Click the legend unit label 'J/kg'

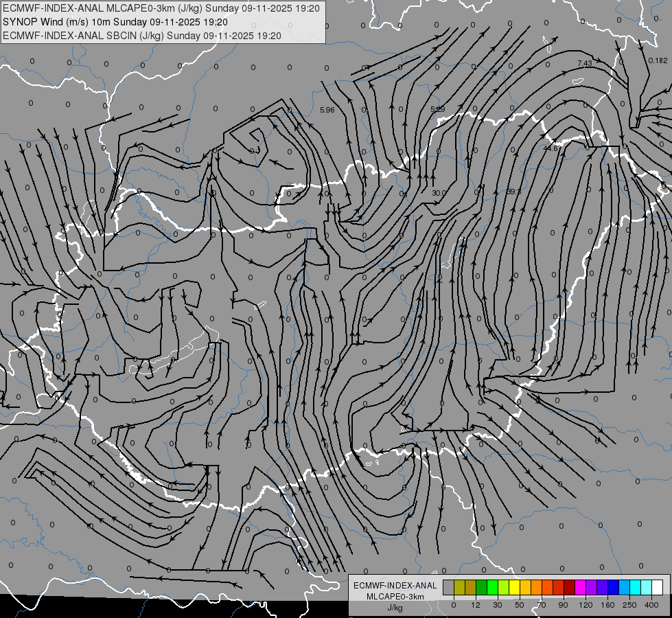[x=395, y=608]
